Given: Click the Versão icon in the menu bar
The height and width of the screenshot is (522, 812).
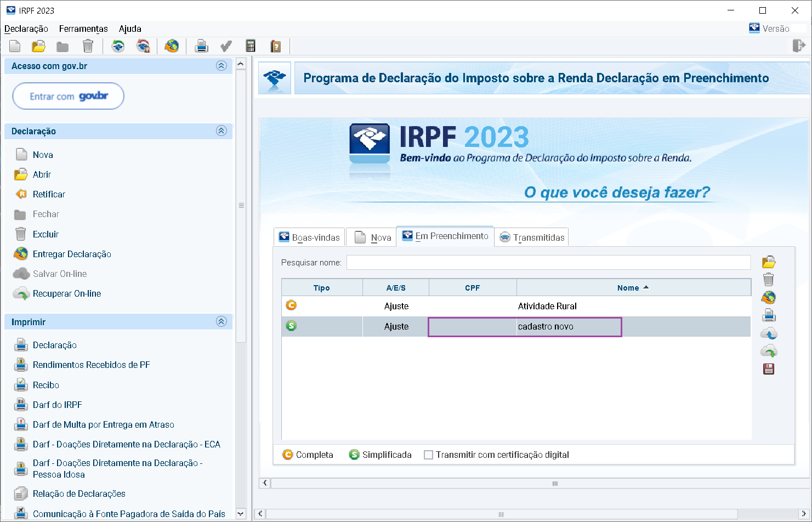Looking at the screenshot, I should click(754, 28).
